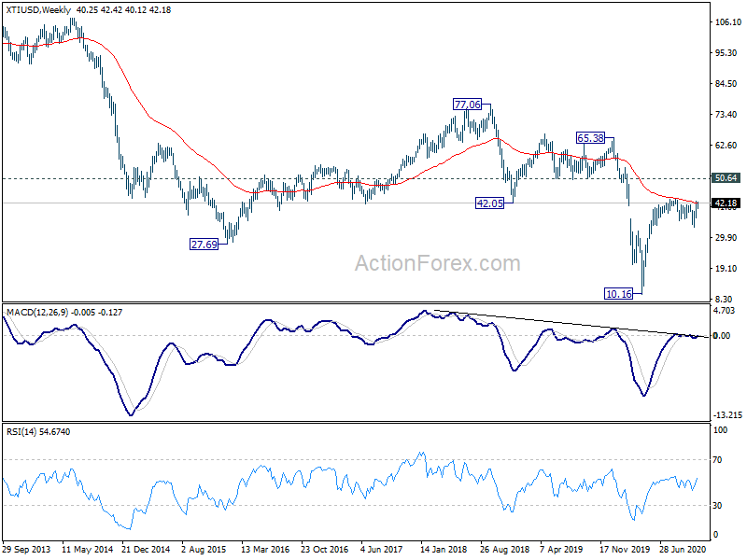
Task: Click the 11 May 2014 date label
Action: 88,550
